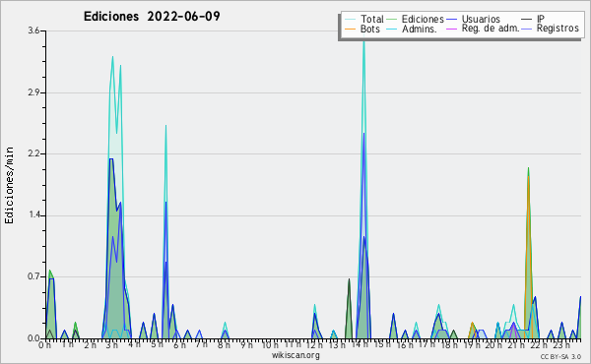Click the 14 h x-axis label
The width and height of the screenshot is (591, 364).
pyautogui.click(x=359, y=344)
